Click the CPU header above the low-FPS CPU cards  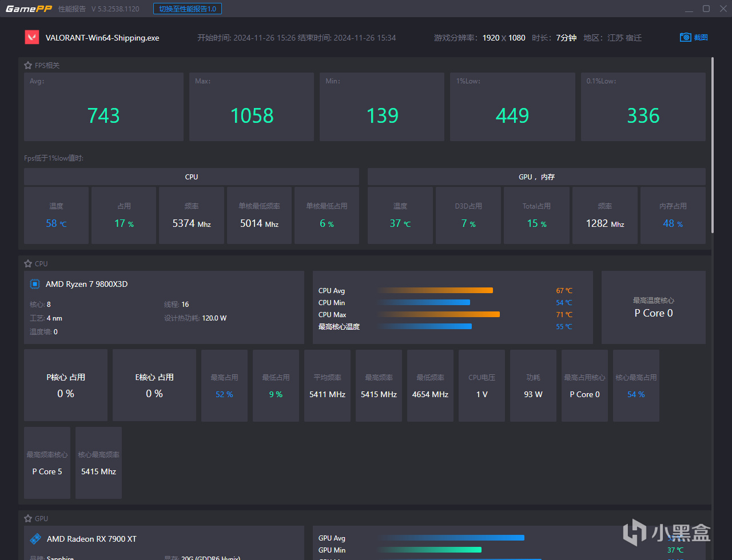pos(192,177)
